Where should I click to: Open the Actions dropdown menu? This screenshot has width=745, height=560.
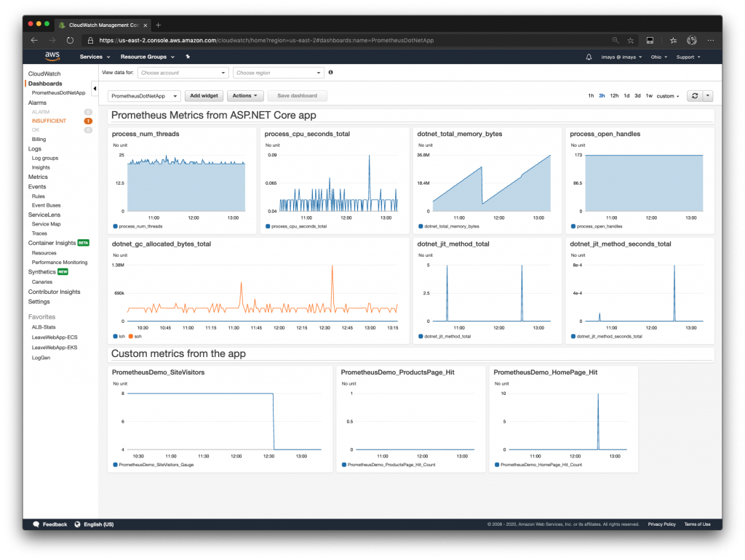[244, 96]
